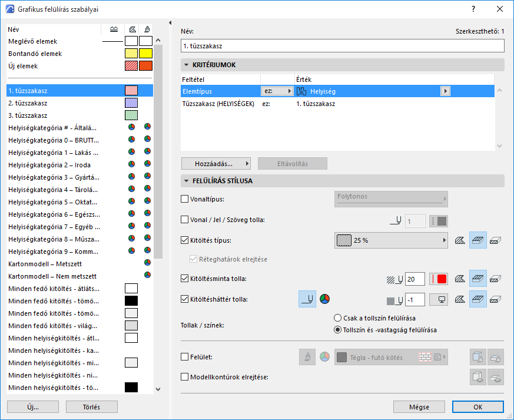514x420 pixels.
Task: Click the fill pattern pen number field 20
Action: (x=415, y=279)
